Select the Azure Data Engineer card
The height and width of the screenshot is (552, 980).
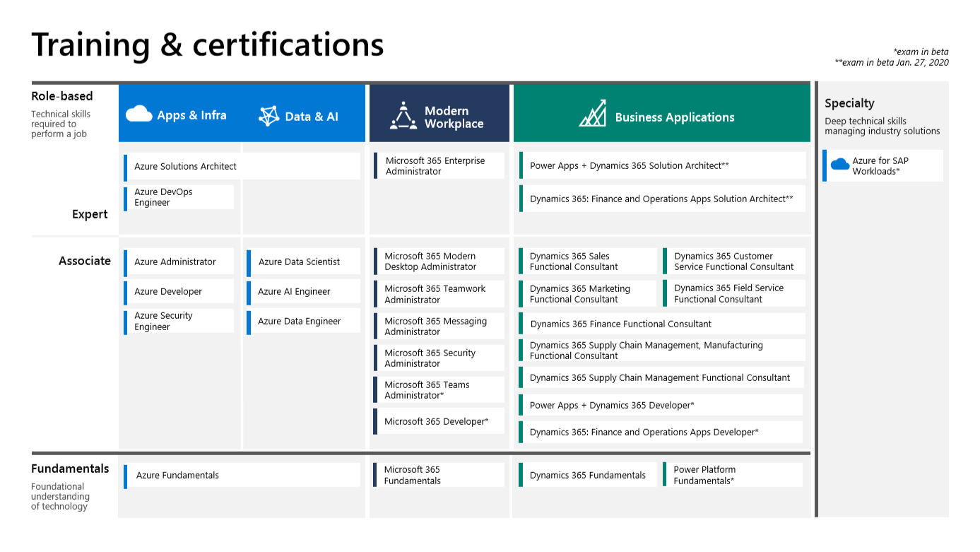click(x=303, y=321)
